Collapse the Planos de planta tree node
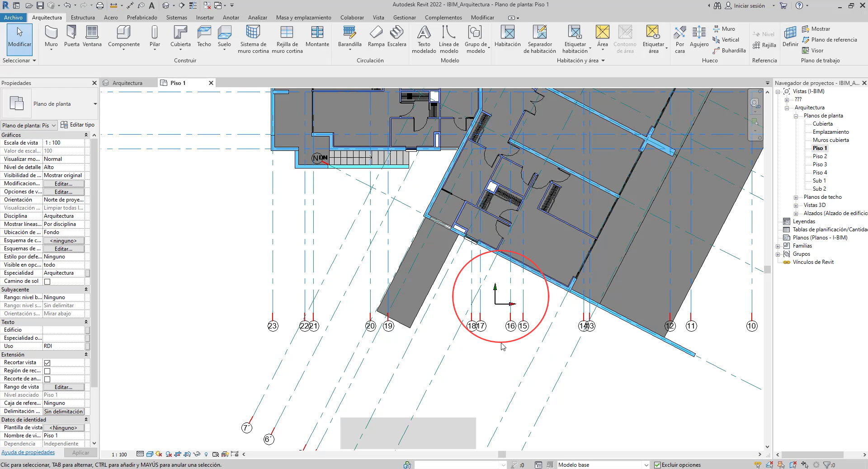868x469 pixels. (796, 116)
